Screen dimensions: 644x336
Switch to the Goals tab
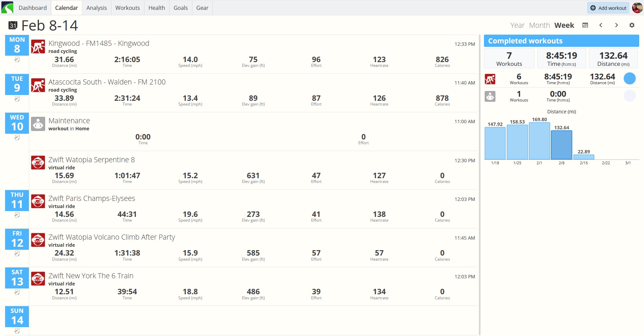[181, 8]
